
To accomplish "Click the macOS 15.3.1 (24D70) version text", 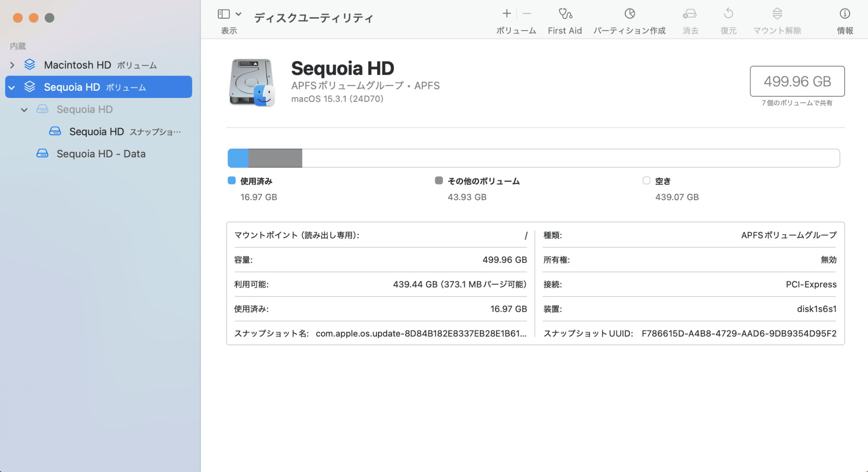I will 337,99.
